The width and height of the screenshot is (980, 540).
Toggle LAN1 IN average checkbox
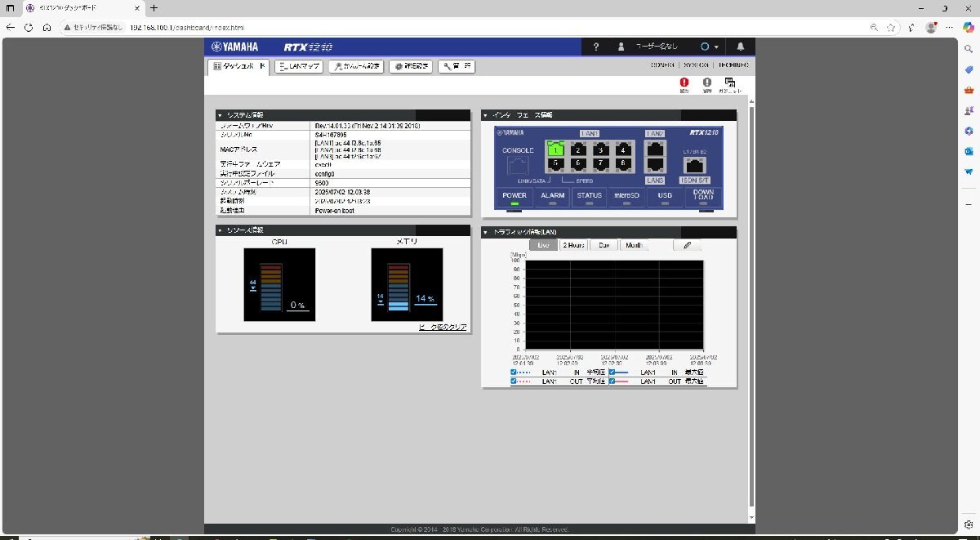pos(513,373)
